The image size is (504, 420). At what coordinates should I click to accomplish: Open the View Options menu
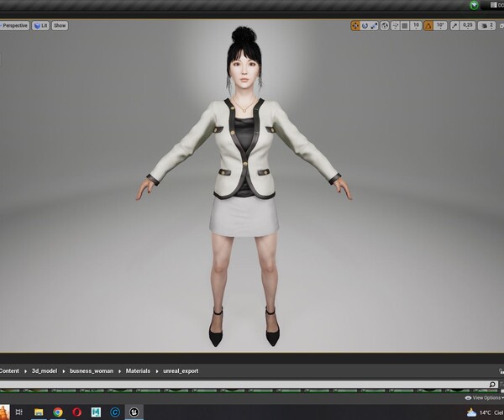click(484, 398)
